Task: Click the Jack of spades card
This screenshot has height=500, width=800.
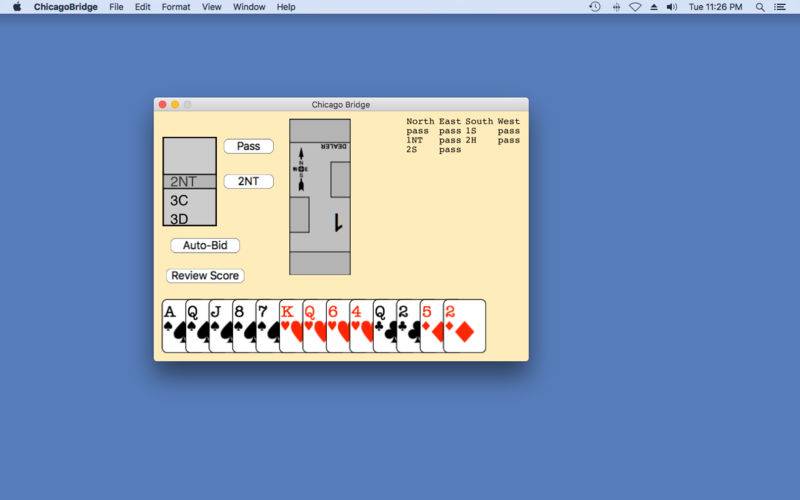Action: point(221,326)
